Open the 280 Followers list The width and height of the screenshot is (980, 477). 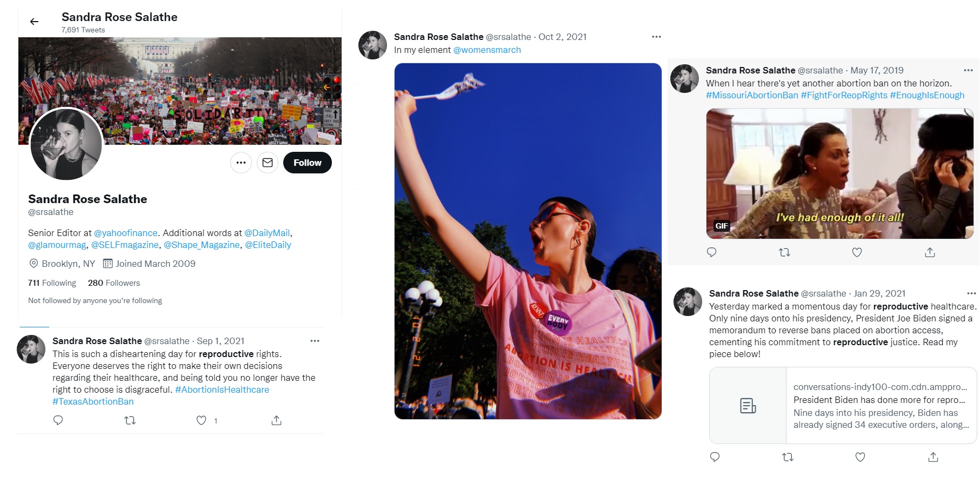pyautogui.click(x=114, y=283)
